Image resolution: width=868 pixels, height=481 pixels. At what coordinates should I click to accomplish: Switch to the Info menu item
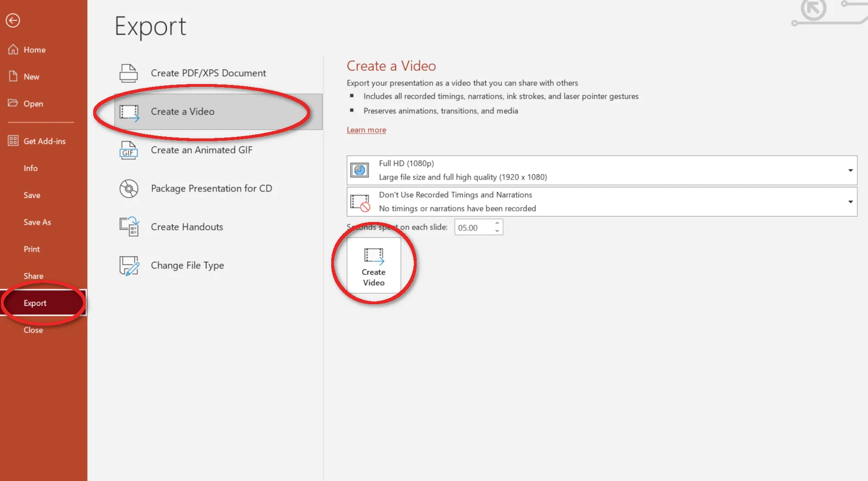point(30,168)
